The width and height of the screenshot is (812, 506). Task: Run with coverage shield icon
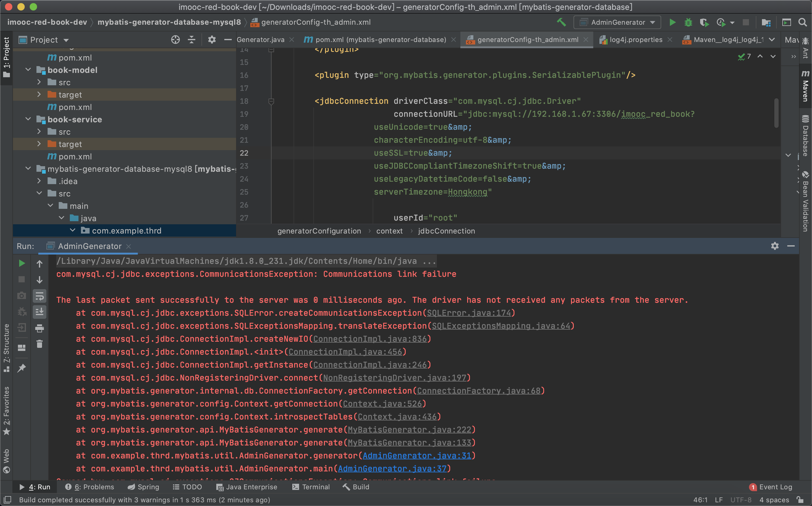[x=704, y=23]
